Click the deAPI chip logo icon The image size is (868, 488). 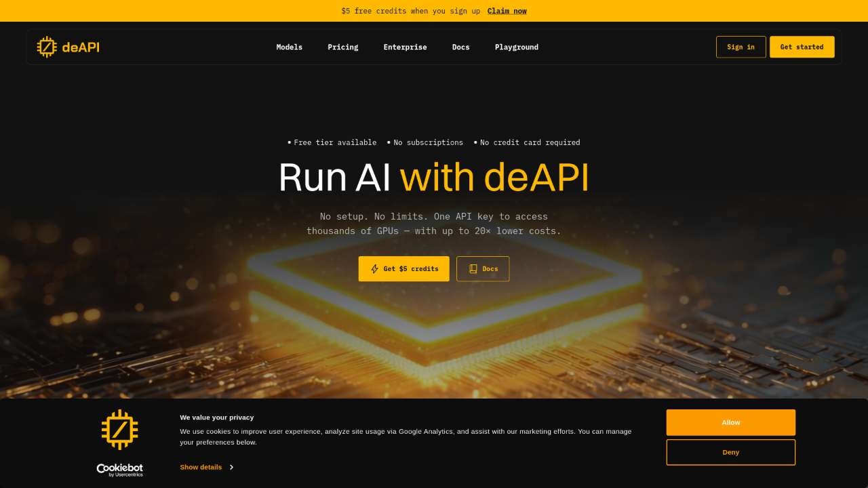coord(47,47)
